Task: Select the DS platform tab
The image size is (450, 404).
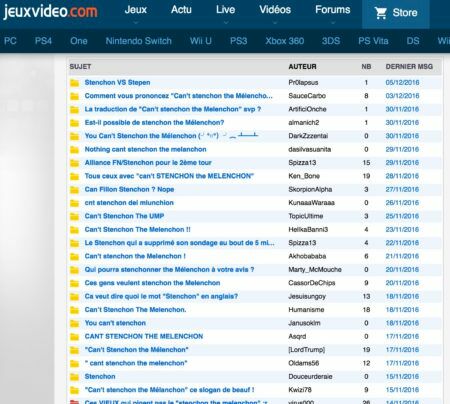Action: point(413,41)
